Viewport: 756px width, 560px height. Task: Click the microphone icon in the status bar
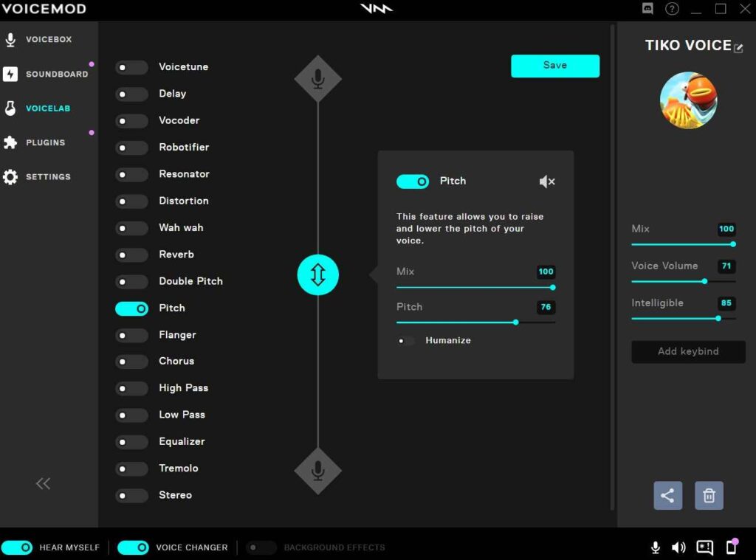tap(655, 547)
